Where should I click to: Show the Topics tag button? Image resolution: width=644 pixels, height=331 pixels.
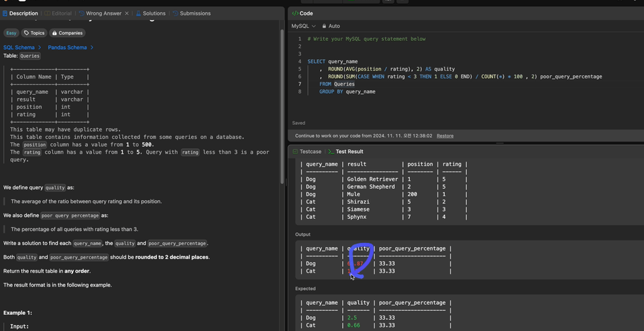pos(34,33)
